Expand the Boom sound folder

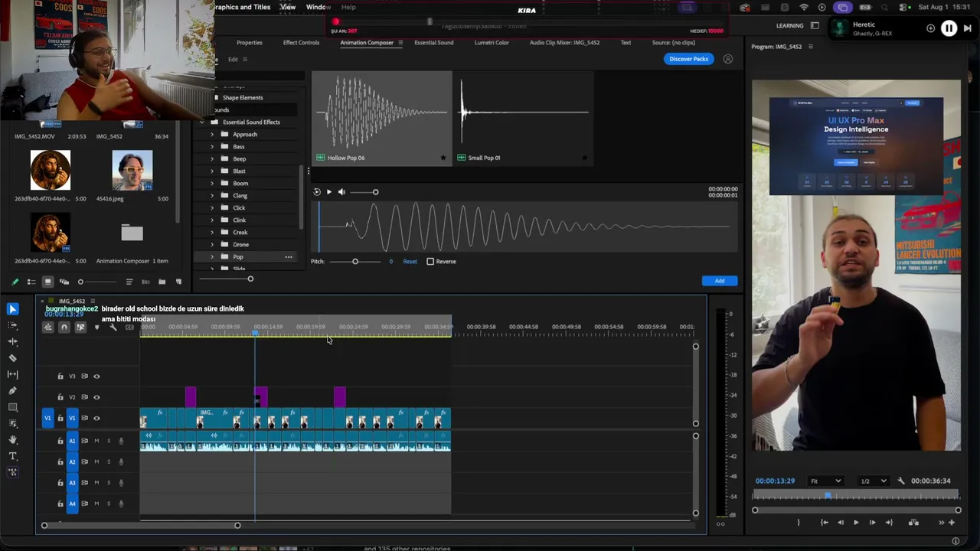pos(212,184)
